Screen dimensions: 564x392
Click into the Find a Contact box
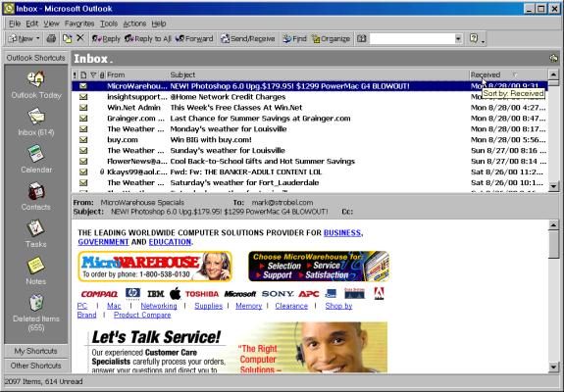pyautogui.click(x=412, y=38)
